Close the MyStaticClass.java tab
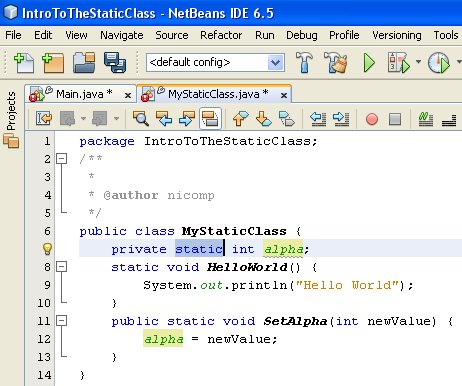Viewport: 462px width, 386px height. pyautogui.click(x=284, y=96)
